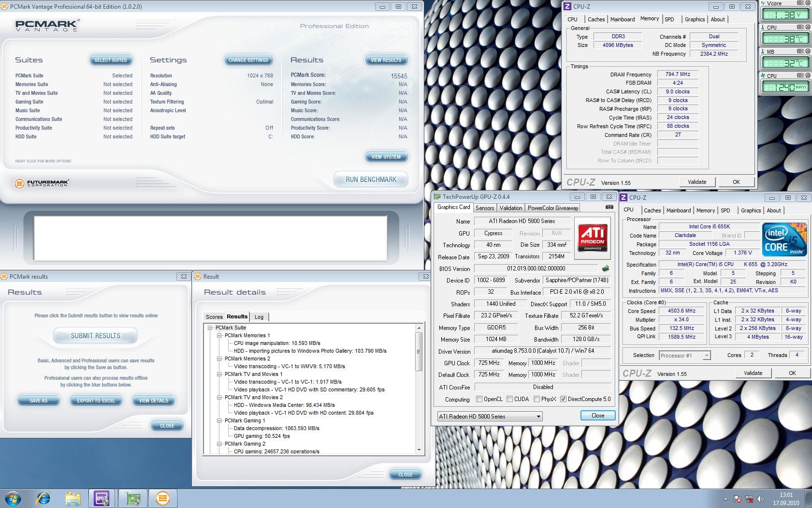The height and width of the screenshot is (508, 812).
Task: Open Windows Explorer folder icon in taskbar
Action: point(73,498)
